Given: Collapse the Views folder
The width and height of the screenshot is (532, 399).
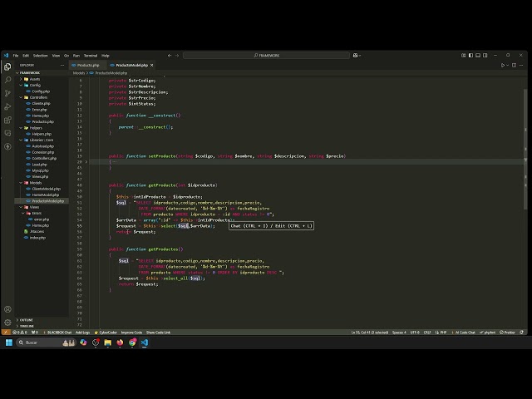Looking at the screenshot, I should click(x=21, y=207).
